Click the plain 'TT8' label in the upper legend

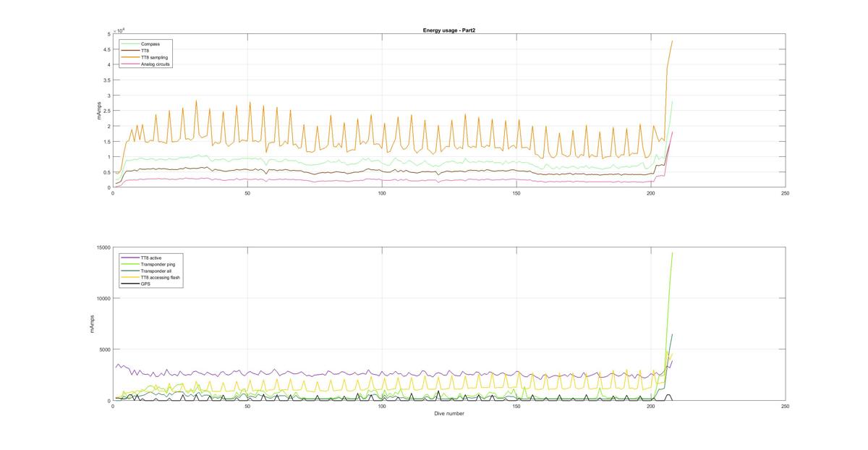click(x=145, y=51)
